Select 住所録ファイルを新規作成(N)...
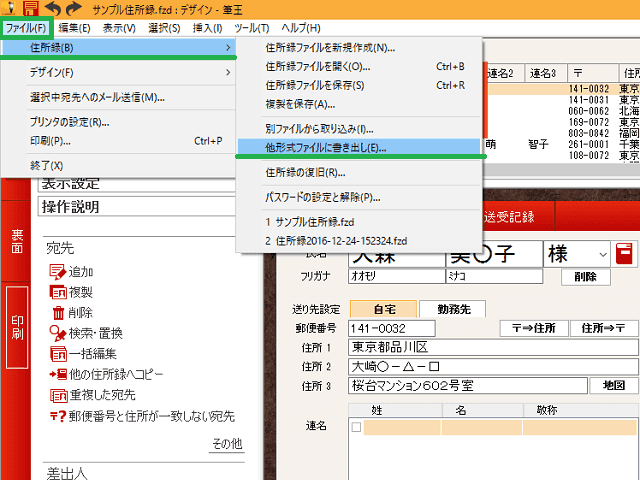640x480 pixels. coord(359,48)
